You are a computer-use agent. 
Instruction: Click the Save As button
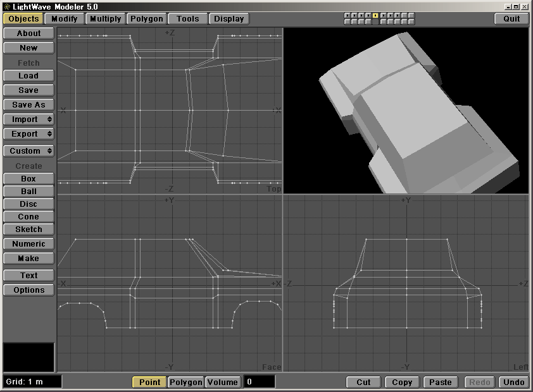28,105
